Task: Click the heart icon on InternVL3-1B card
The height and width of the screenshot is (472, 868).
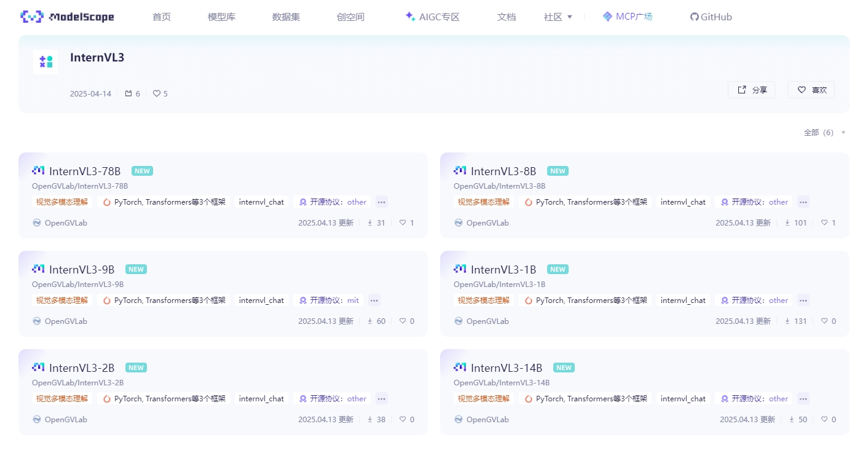Action: pyautogui.click(x=824, y=321)
